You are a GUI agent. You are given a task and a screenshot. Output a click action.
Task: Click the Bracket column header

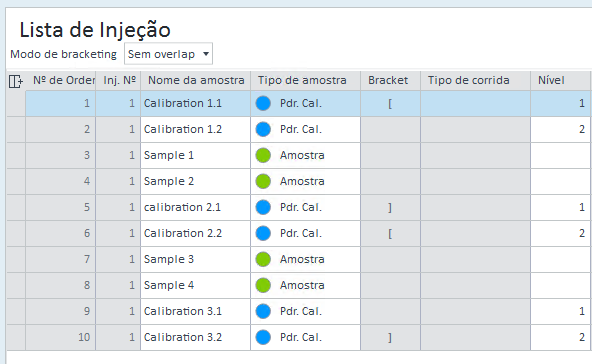coord(390,80)
